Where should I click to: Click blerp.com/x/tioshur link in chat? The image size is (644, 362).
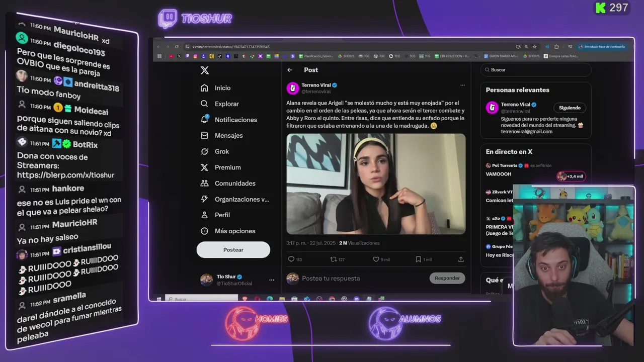(65, 175)
